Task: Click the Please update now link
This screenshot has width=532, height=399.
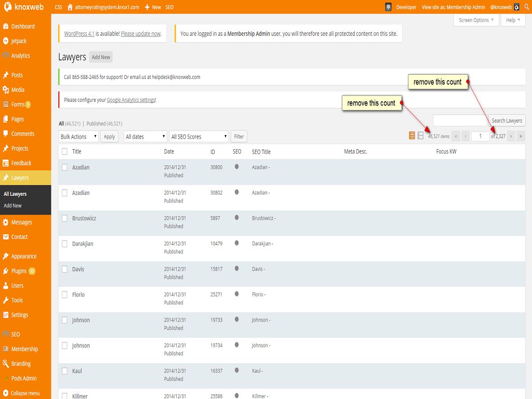Action: point(140,34)
